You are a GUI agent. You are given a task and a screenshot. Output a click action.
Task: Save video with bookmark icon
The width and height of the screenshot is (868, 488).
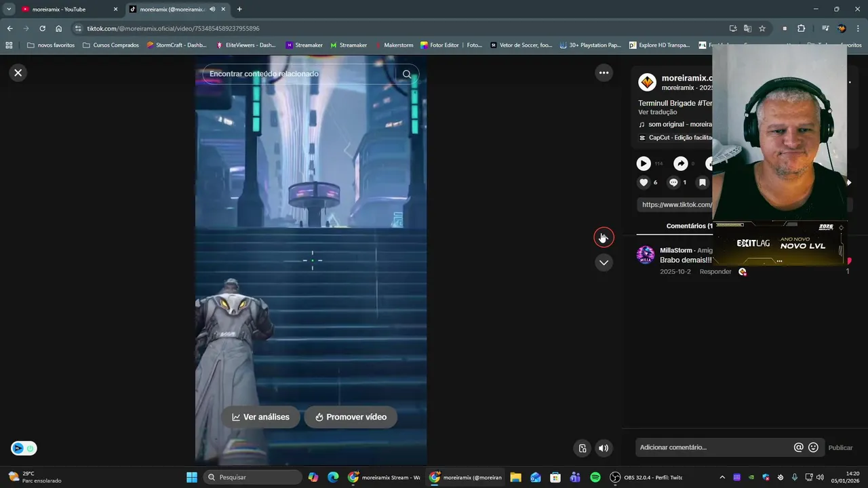tap(703, 182)
